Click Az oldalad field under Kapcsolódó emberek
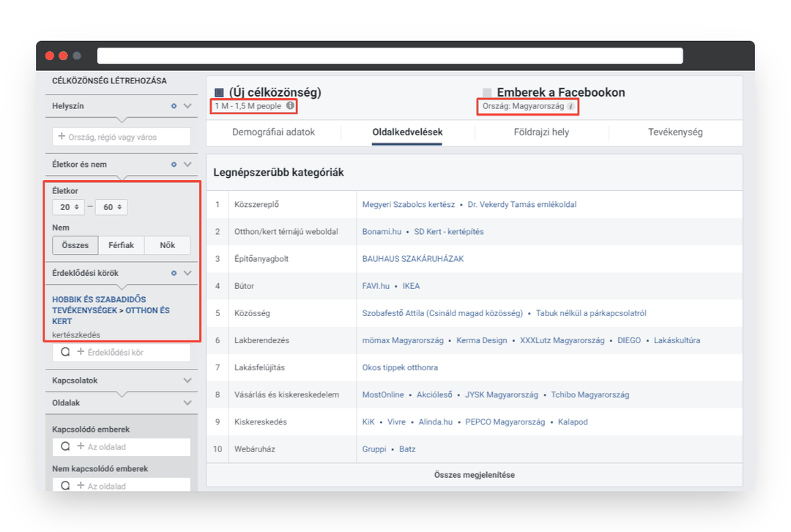This screenshot has width=791, height=532. (122, 447)
